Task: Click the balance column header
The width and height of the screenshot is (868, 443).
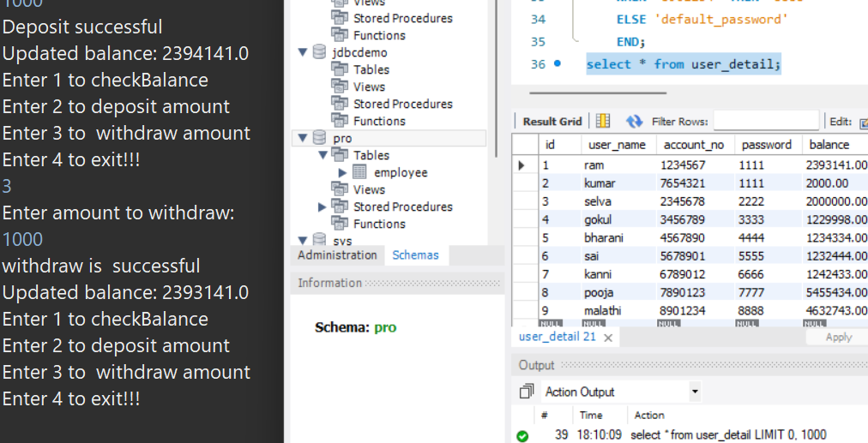Action: coord(829,145)
